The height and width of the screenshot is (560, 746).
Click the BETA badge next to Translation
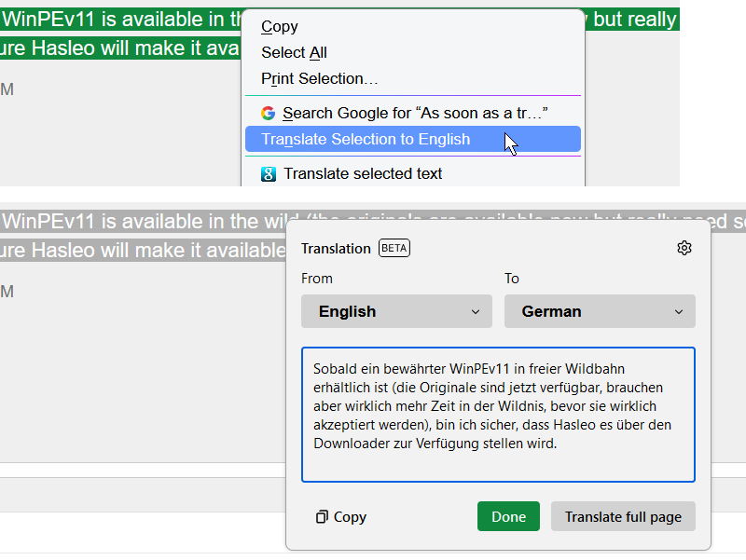394,248
